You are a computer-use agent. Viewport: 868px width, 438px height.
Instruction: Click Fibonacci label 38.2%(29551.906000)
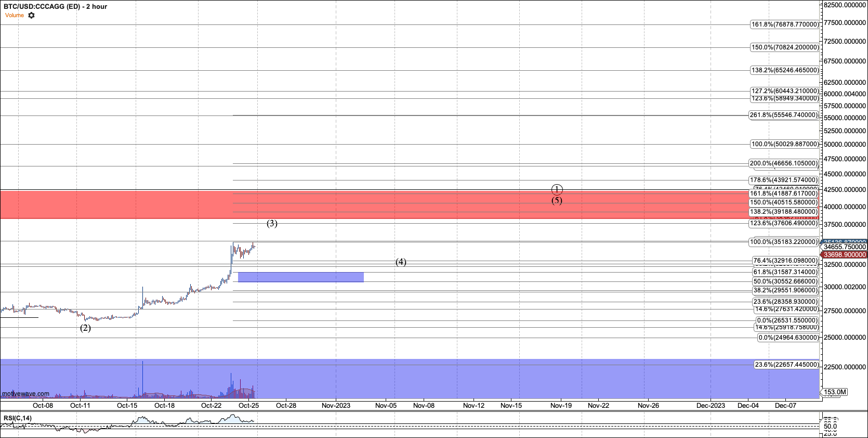[785, 291]
